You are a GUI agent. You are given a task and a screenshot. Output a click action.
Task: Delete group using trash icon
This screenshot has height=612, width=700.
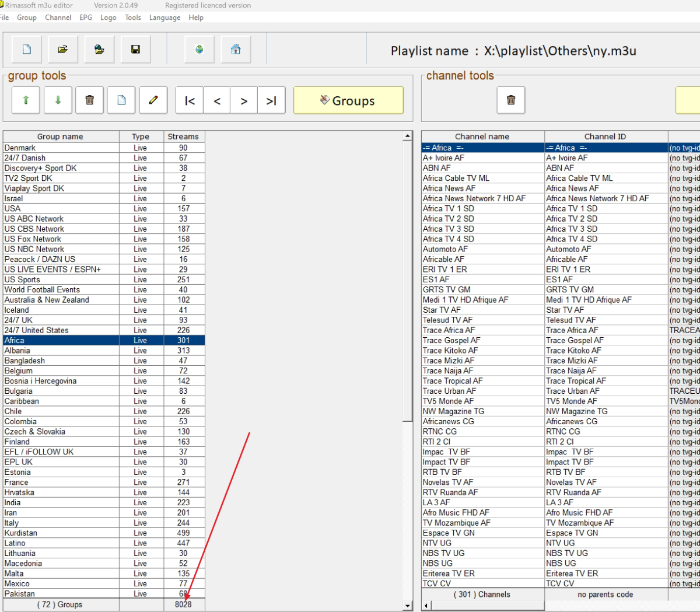[x=90, y=100]
